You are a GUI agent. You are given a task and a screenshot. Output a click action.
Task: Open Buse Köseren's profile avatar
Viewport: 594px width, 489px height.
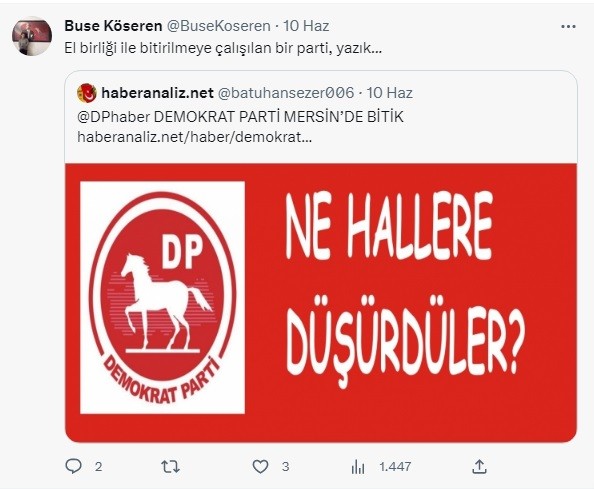[32, 36]
